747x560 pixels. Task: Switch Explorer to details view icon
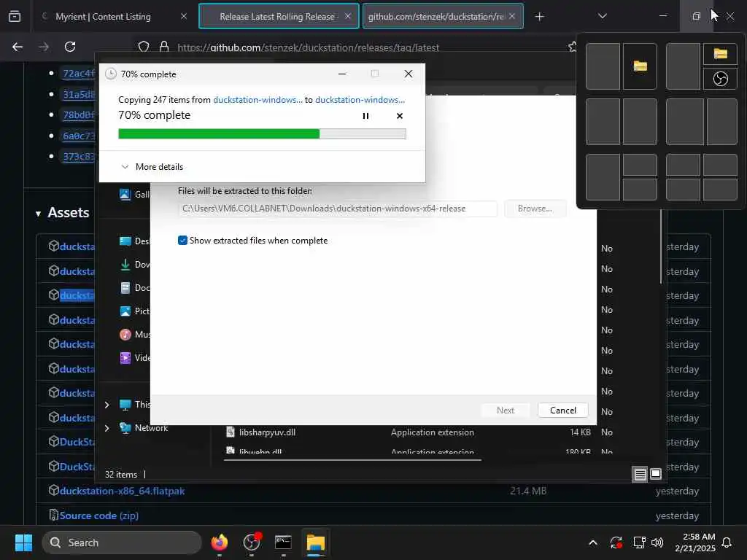pyautogui.click(x=640, y=474)
